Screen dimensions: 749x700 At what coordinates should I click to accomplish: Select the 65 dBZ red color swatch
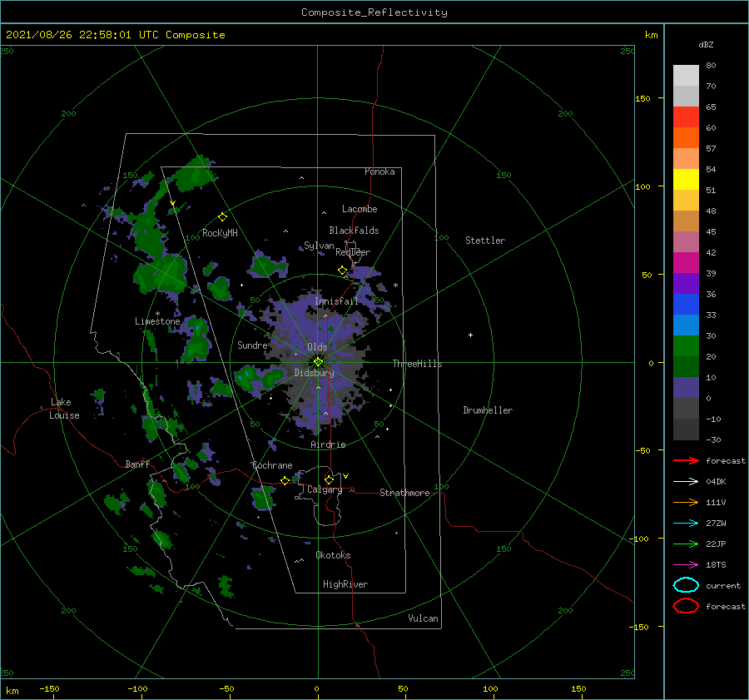pyautogui.click(x=686, y=117)
